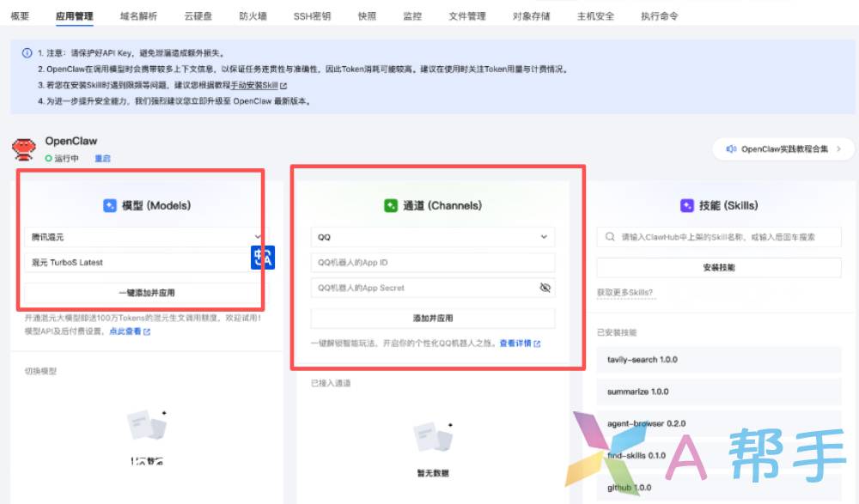Focus the QQ机器人的App ID input field

tap(432, 263)
